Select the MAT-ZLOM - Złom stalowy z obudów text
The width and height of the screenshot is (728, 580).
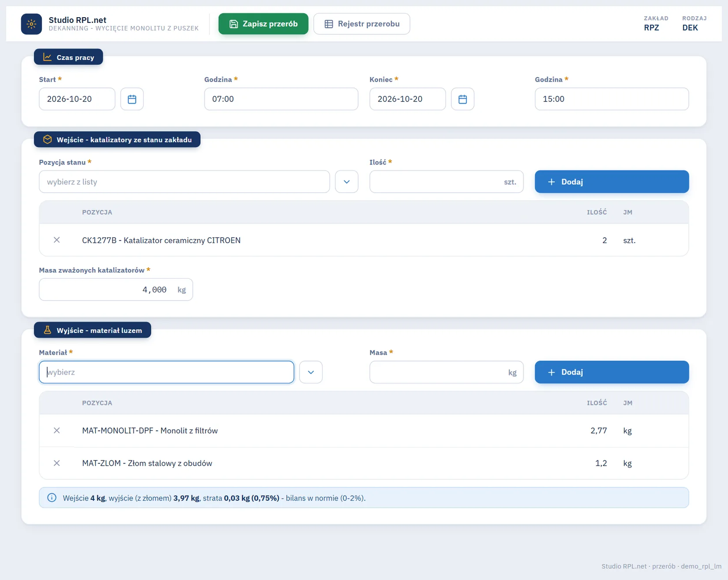(147, 463)
